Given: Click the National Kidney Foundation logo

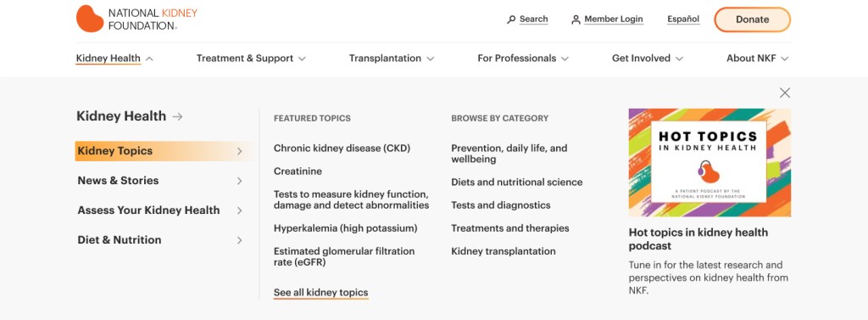Looking at the screenshot, I should [x=136, y=19].
